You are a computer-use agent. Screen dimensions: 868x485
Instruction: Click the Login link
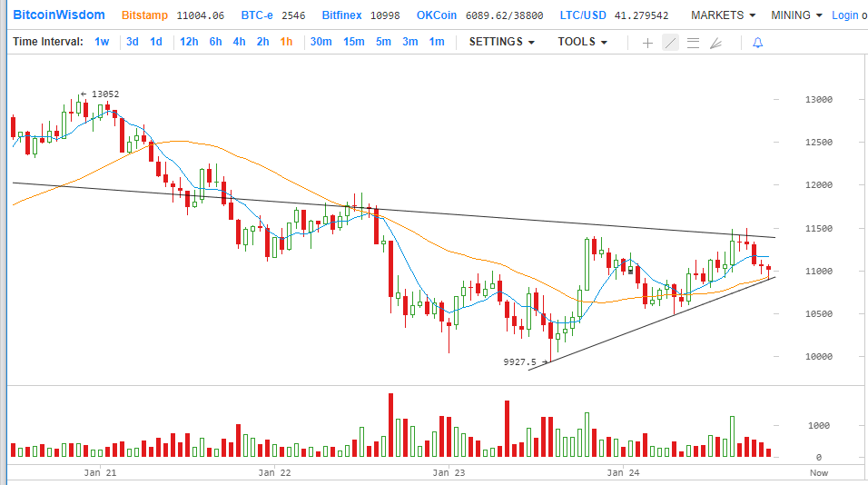844,15
